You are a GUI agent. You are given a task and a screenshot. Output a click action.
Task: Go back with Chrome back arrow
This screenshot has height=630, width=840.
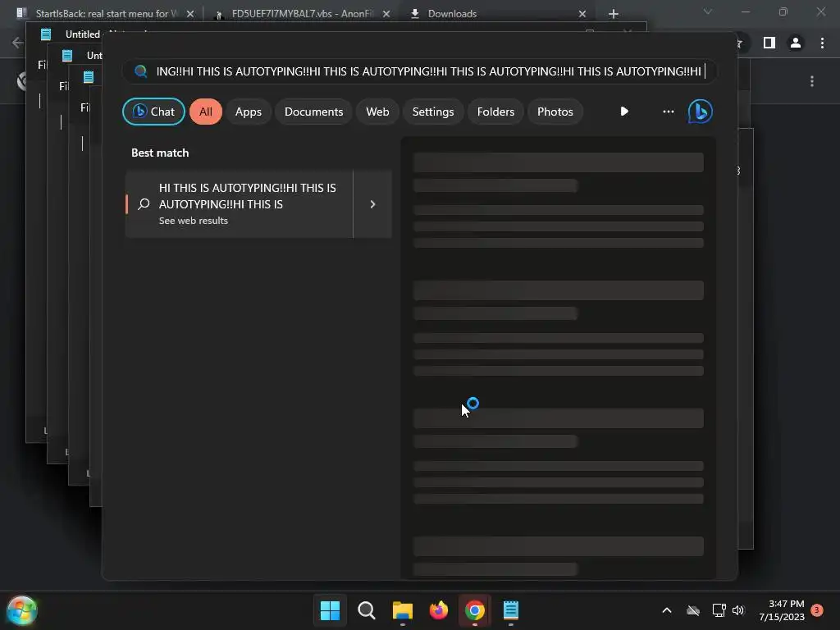point(17,43)
